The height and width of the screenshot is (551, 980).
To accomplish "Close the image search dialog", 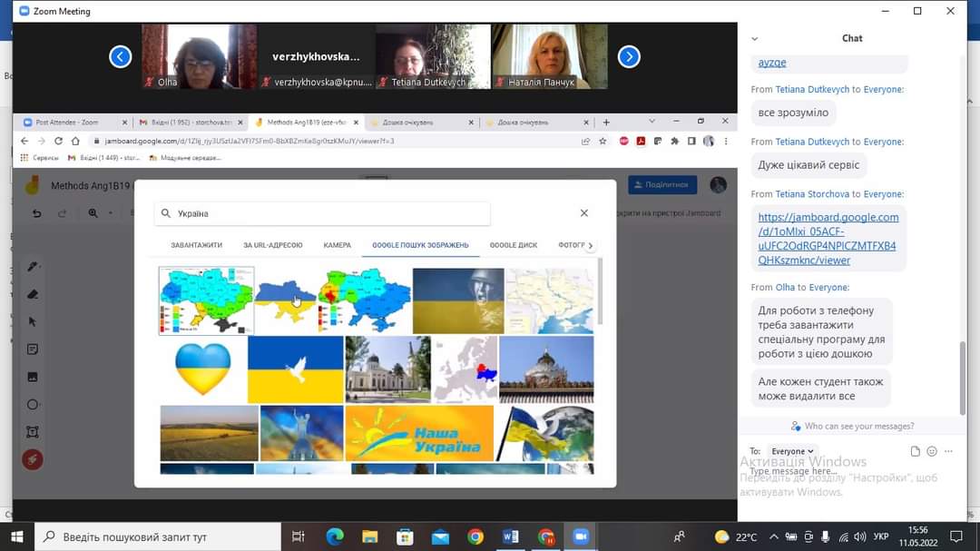I will coord(583,213).
